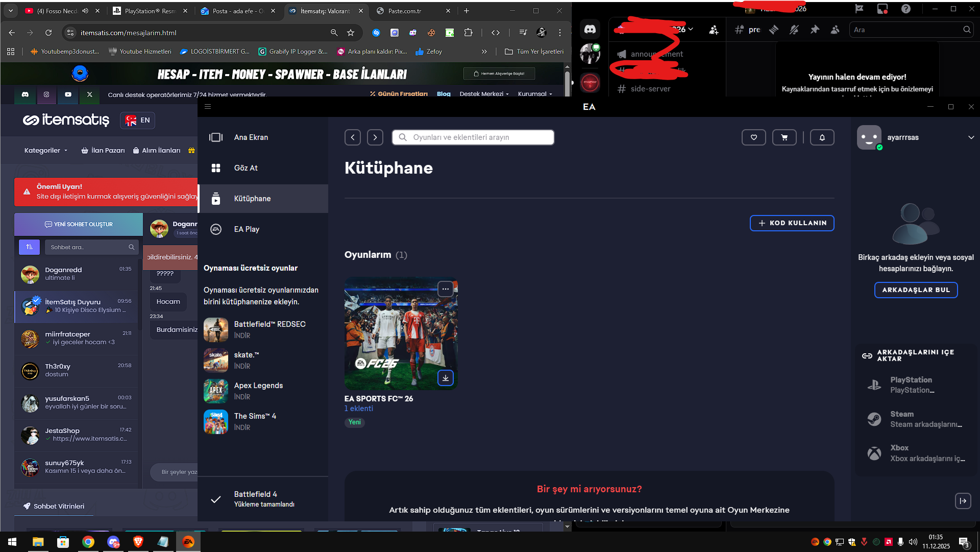Toggle the taskbar volume icon
Screen dimensions: 980x552
coord(913,542)
